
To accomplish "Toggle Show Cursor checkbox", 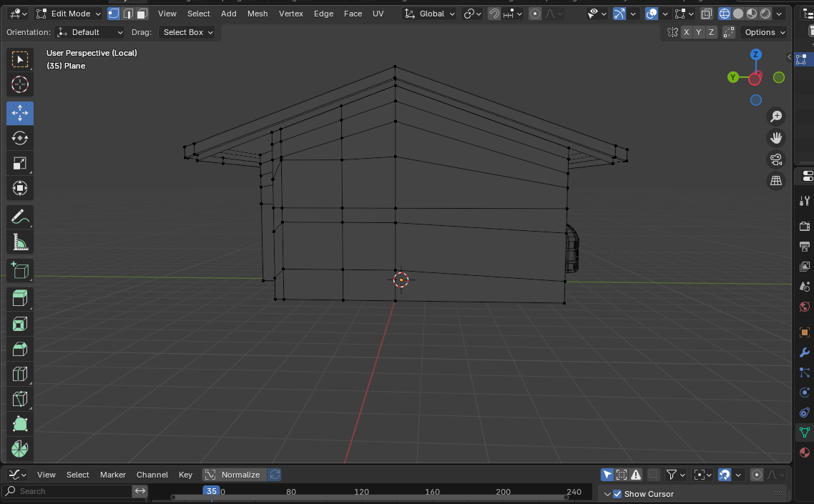I will [x=617, y=493].
